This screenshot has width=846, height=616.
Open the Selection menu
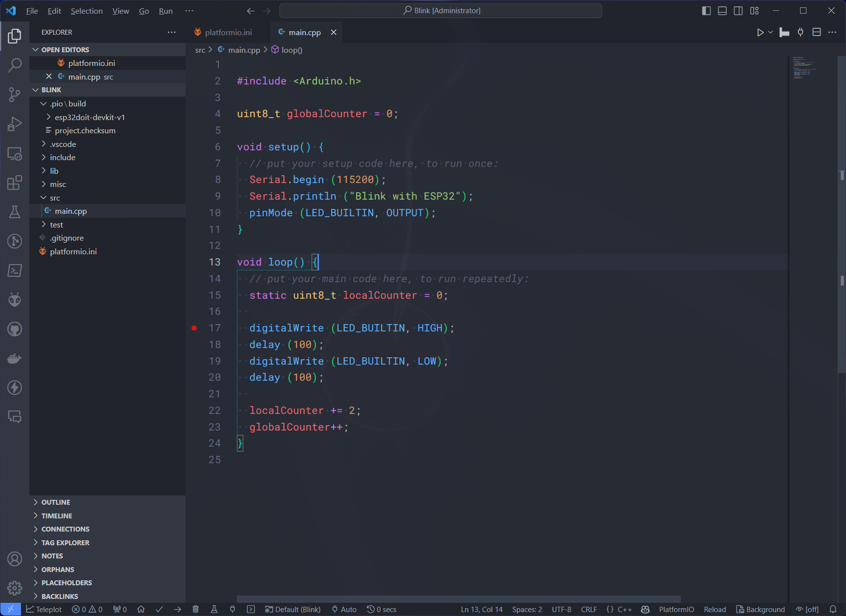click(86, 11)
